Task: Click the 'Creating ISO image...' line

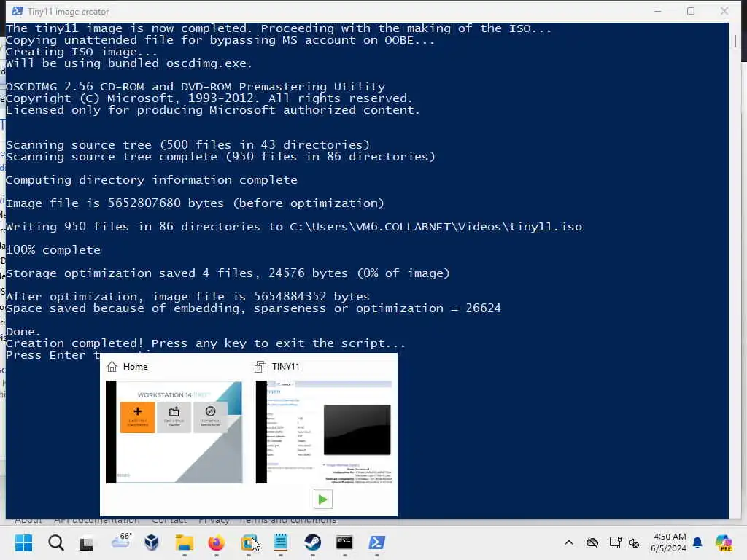Action: click(x=82, y=52)
